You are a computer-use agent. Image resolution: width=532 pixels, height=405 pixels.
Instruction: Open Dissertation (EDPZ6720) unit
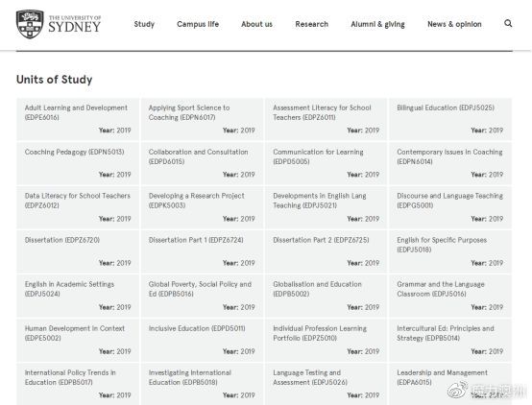78,251
